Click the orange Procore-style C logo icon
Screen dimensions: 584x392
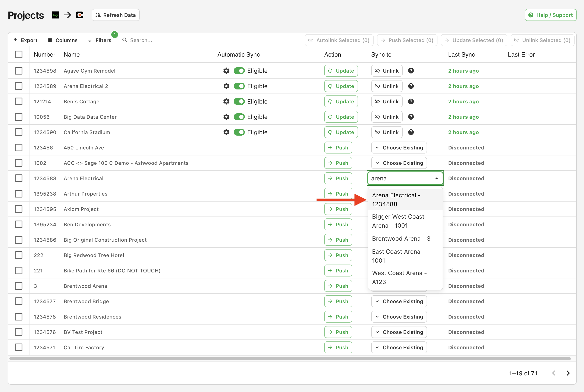click(x=79, y=15)
